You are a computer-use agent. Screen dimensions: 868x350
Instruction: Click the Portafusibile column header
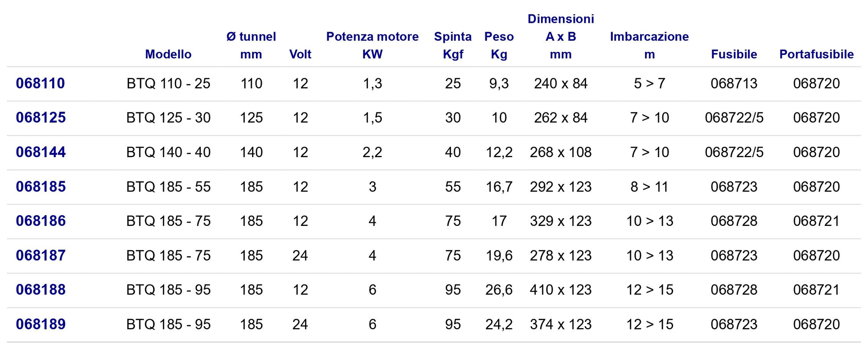(x=816, y=54)
